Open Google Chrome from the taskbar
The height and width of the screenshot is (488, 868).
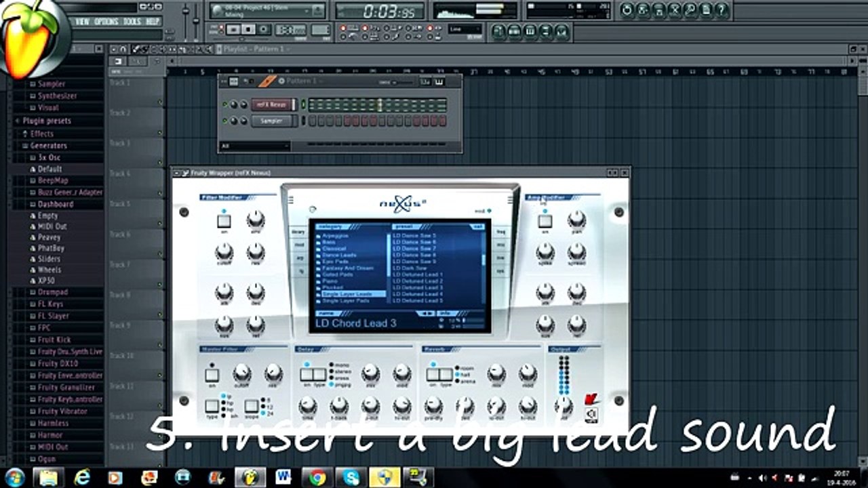click(x=317, y=477)
